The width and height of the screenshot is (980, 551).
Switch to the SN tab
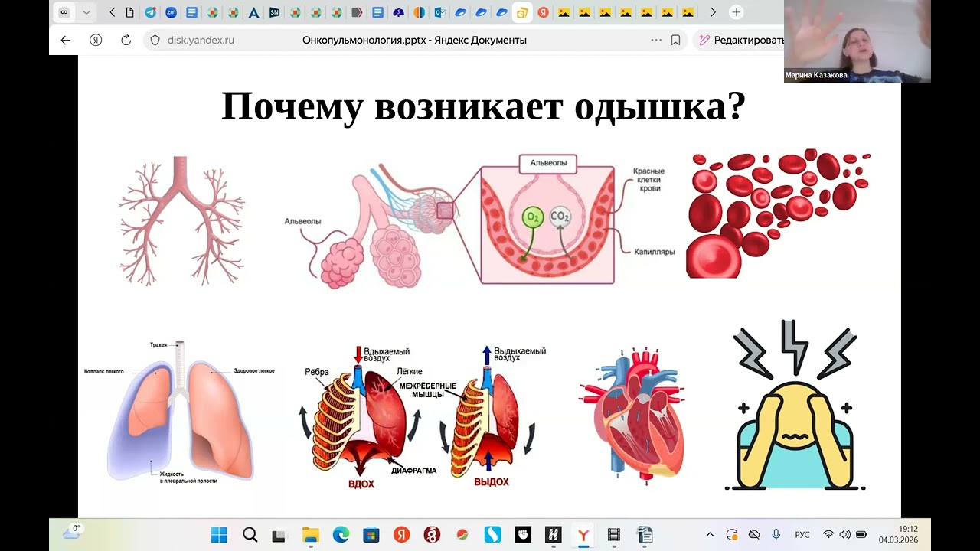[x=274, y=12]
